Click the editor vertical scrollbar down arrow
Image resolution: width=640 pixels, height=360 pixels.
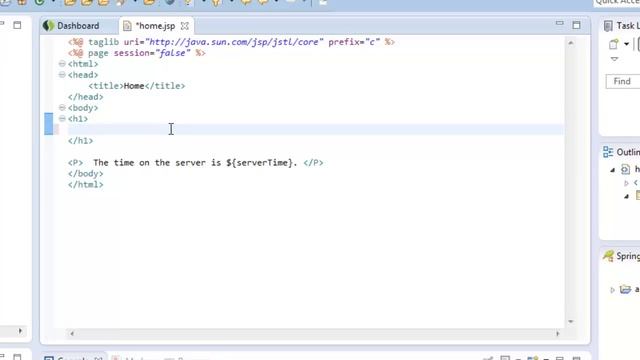tap(571, 322)
